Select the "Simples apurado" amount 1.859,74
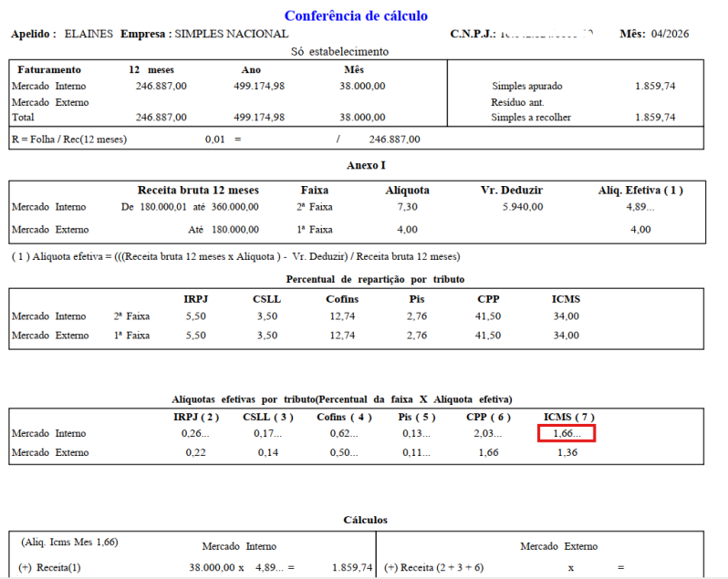 (655, 86)
